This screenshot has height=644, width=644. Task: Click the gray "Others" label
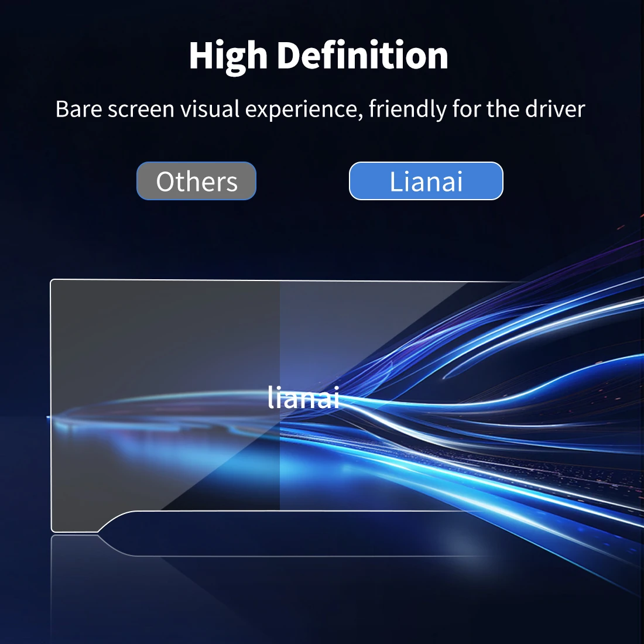coord(196,181)
